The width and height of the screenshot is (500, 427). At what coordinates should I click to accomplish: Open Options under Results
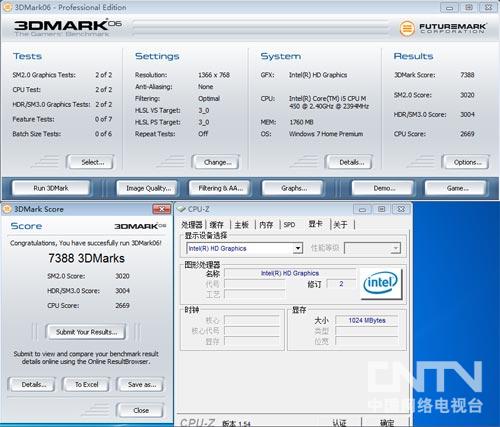pyautogui.click(x=467, y=162)
